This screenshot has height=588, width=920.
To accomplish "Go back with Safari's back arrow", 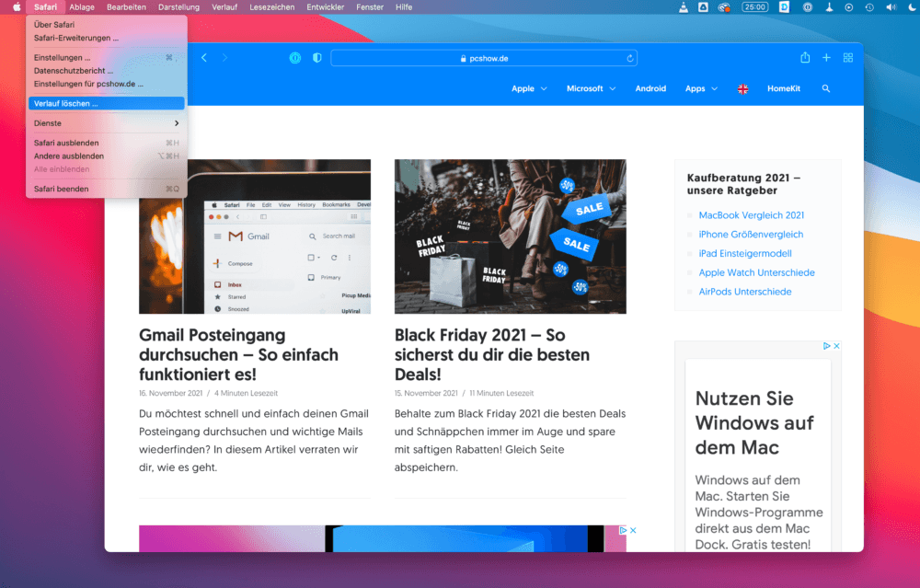I will 204,57.
